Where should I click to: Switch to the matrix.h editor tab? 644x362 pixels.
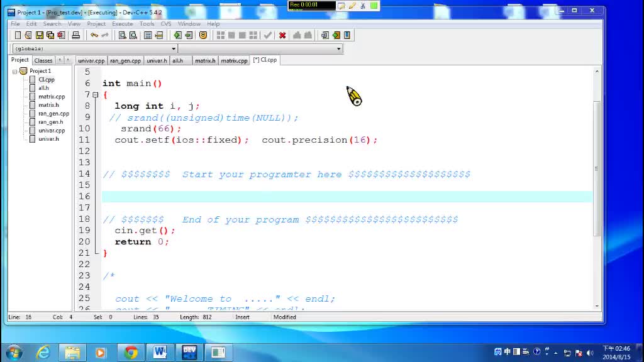click(x=205, y=61)
